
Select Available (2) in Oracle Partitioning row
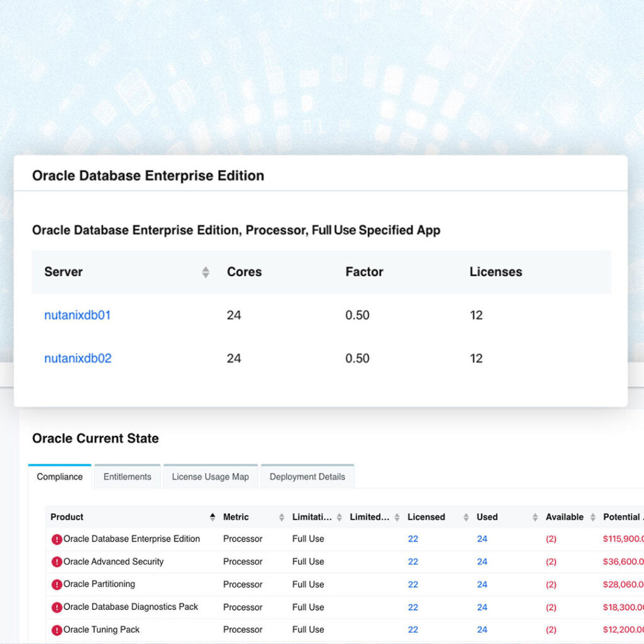click(551, 584)
